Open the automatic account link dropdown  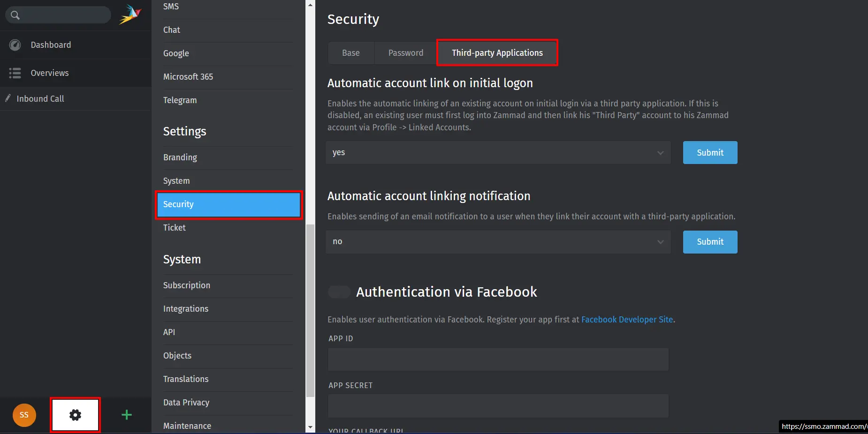click(497, 152)
